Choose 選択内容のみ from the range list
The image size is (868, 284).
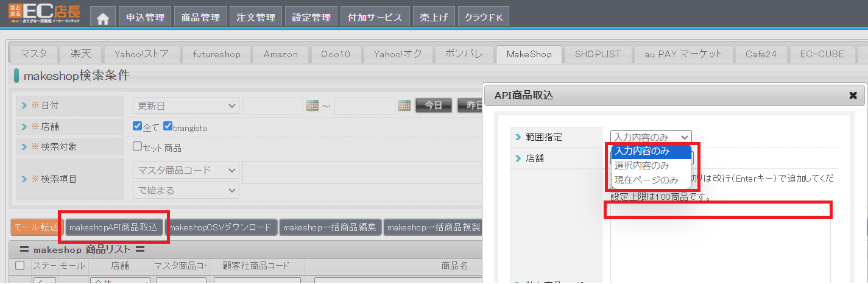click(642, 165)
